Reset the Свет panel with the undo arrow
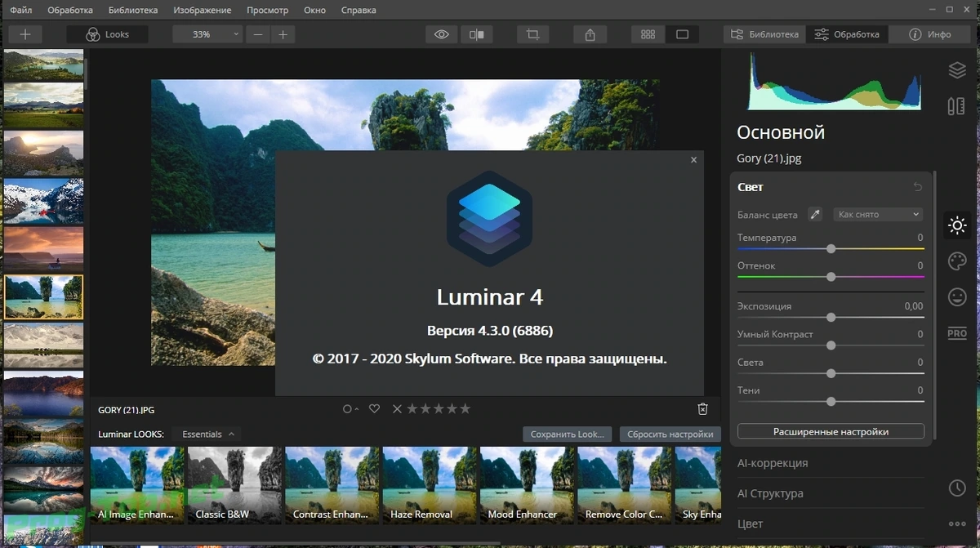 [x=918, y=187]
